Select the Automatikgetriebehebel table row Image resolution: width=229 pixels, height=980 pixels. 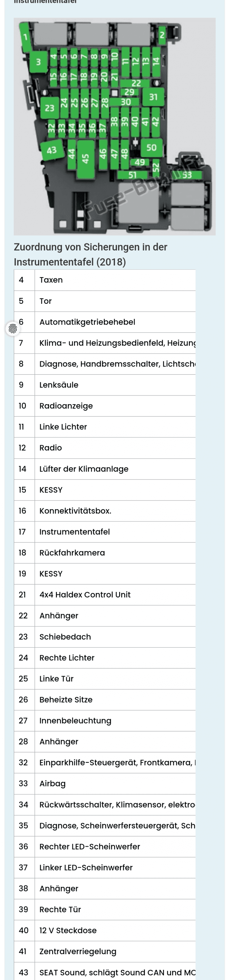pos(105,322)
